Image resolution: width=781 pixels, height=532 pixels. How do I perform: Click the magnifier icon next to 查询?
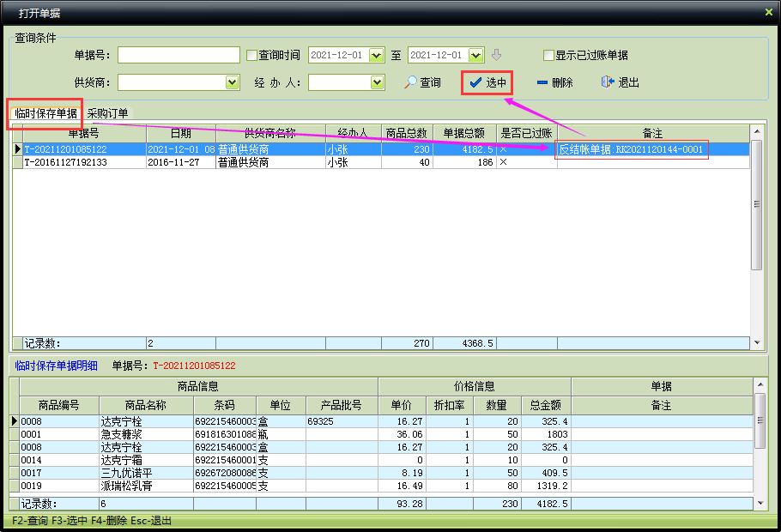410,82
